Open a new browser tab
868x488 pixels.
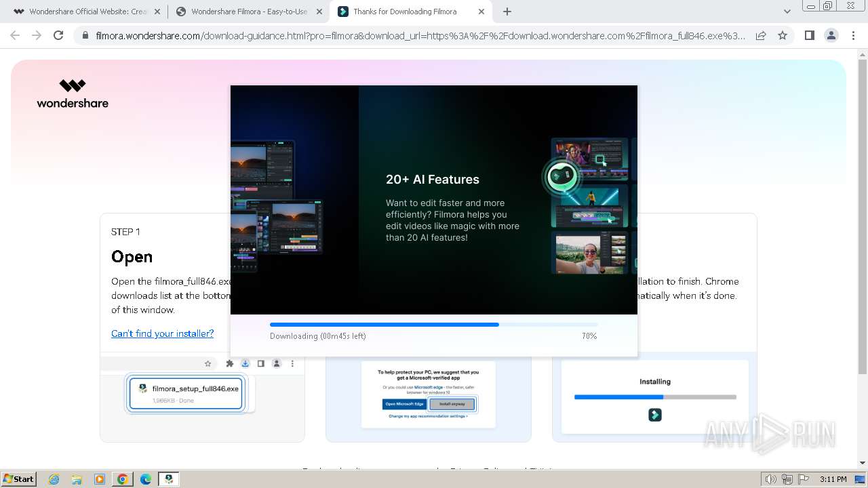(x=507, y=12)
